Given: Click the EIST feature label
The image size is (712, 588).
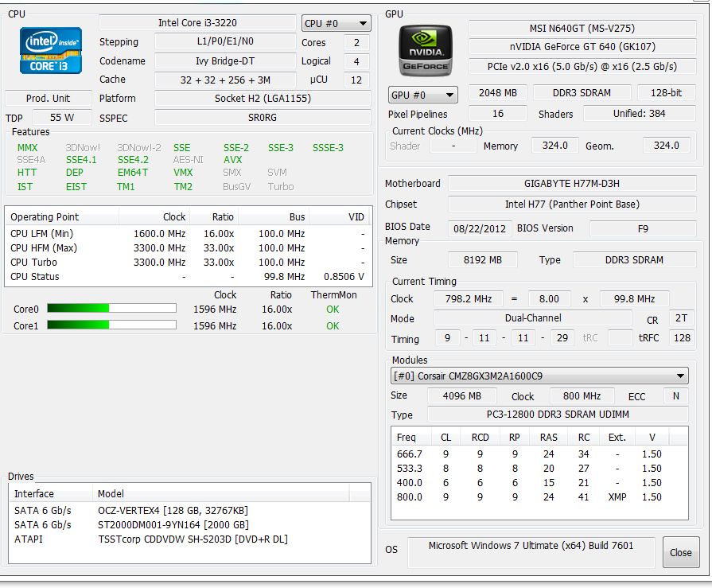Looking at the screenshot, I should point(76,187).
